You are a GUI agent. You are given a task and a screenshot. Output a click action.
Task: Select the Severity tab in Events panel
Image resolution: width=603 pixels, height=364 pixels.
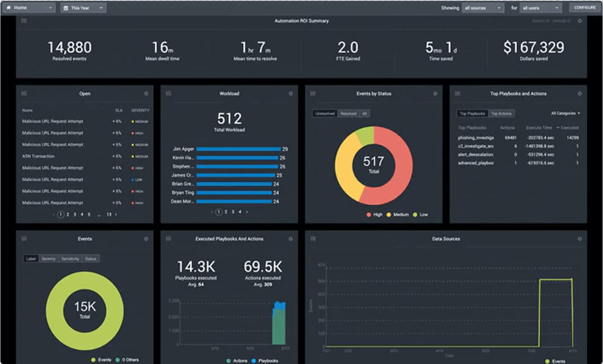tap(48, 259)
